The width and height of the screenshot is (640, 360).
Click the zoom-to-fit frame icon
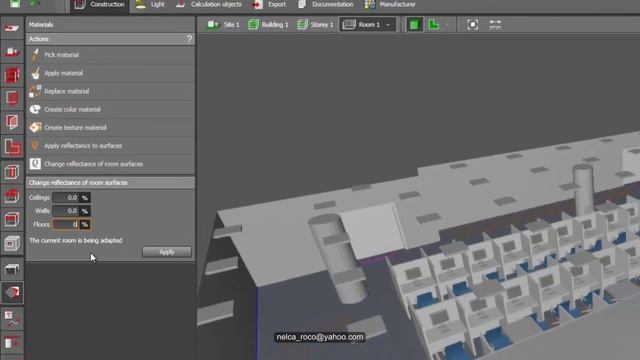pyautogui.click(x=472, y=24)
